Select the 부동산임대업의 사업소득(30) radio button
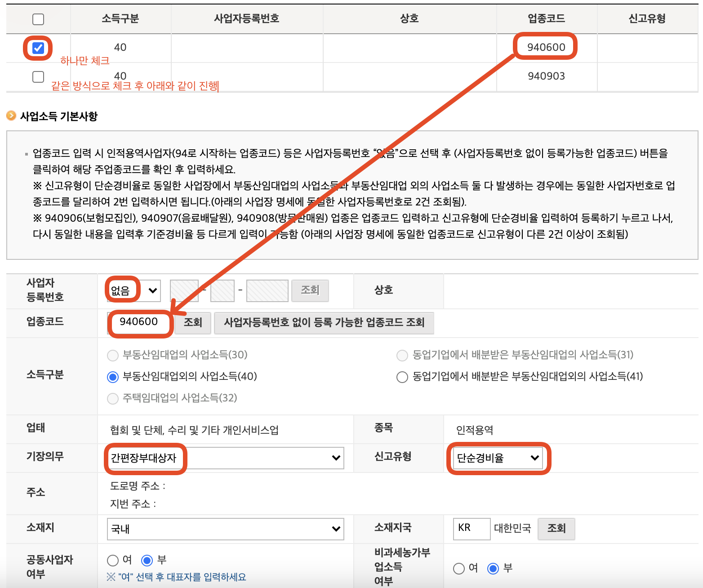Image resolution: width=703 pixels, height=588 pixels. pos(112,355)
